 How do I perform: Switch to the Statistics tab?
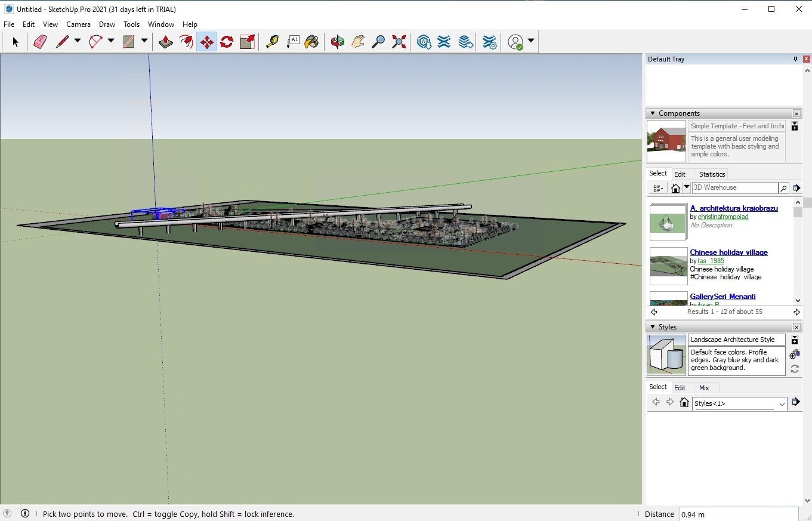(x=712, y=174)
